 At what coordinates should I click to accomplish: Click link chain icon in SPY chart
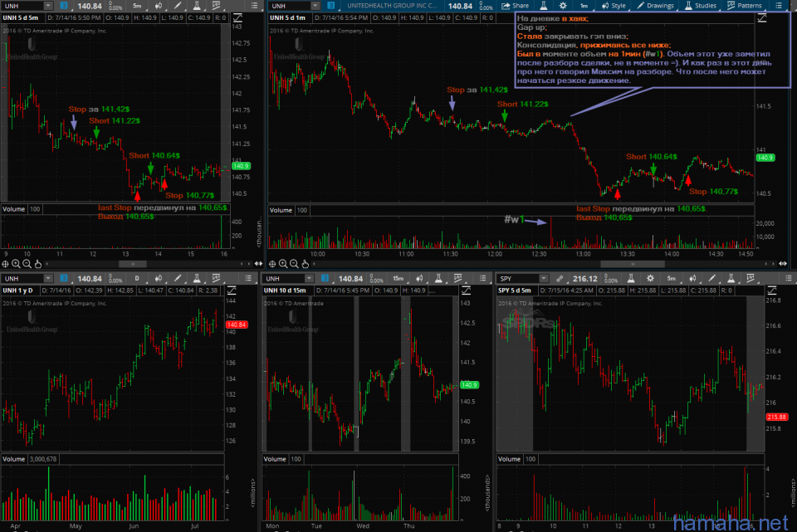(x=560, y=278)
